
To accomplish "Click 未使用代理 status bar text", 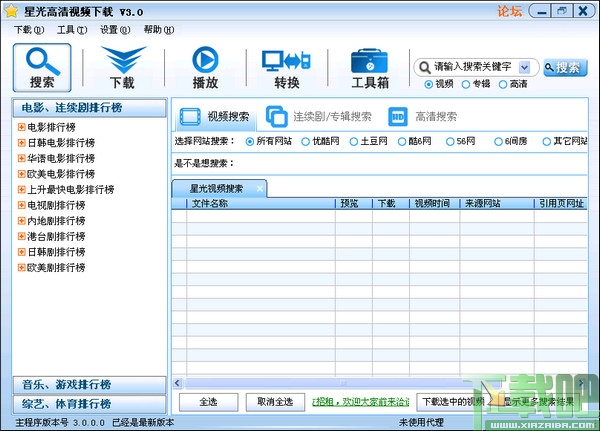I will tap(421, 423).
